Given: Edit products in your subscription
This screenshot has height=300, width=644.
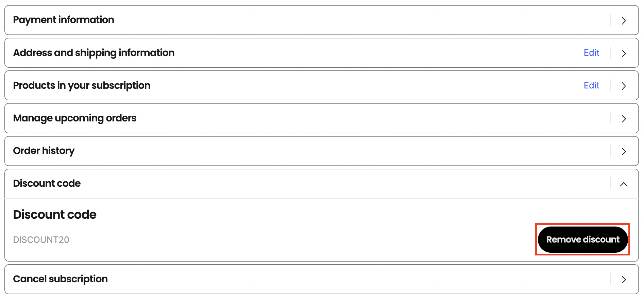Looking at the screenshot, I should (x=591, y=85).
